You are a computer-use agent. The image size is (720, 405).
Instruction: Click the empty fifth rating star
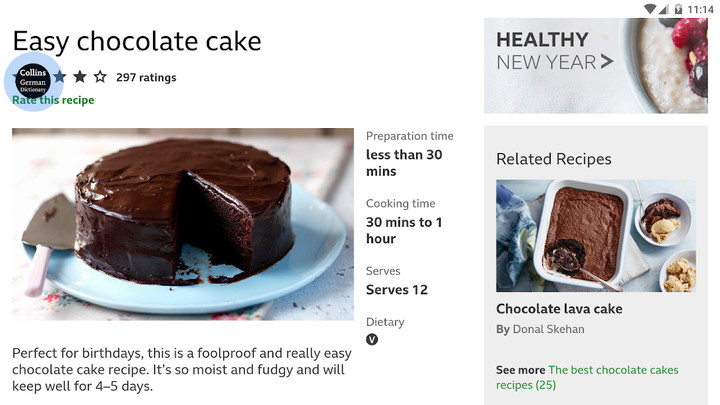point(100,76)
